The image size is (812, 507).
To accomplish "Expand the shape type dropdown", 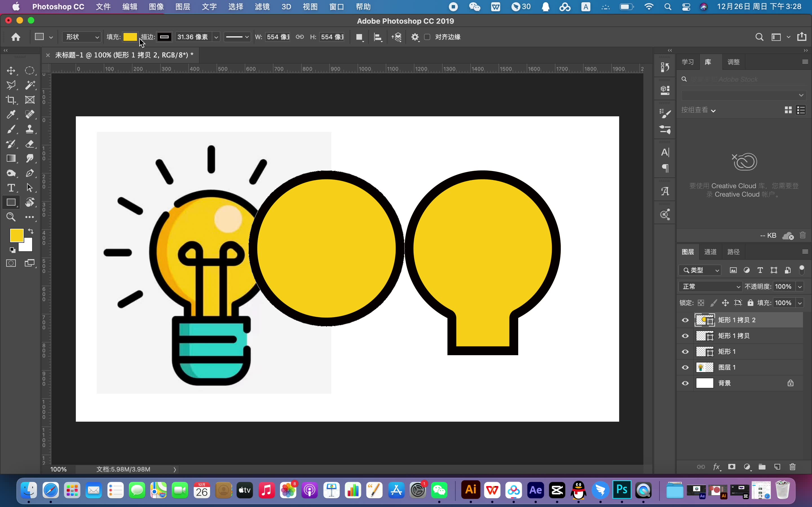I will pyautogui.click(x=95, y=37).
